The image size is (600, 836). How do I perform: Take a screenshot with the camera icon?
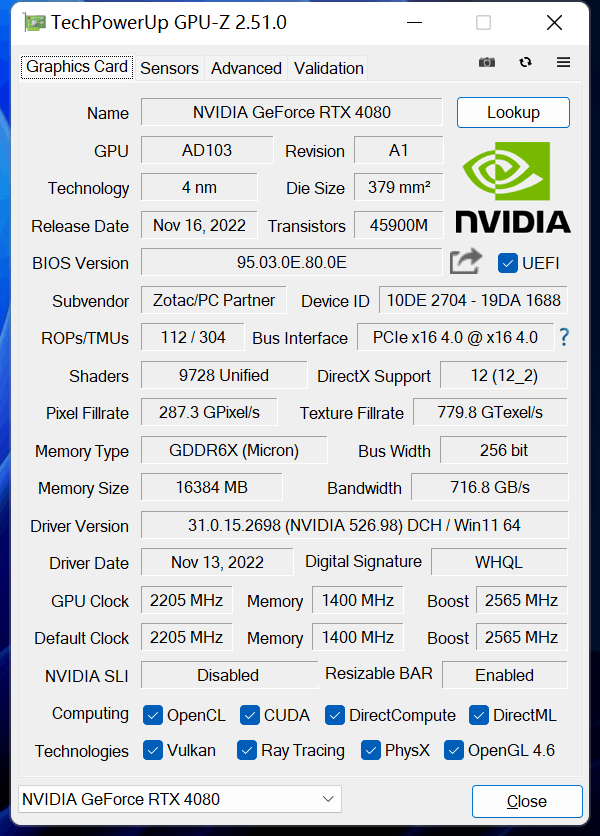487,62
